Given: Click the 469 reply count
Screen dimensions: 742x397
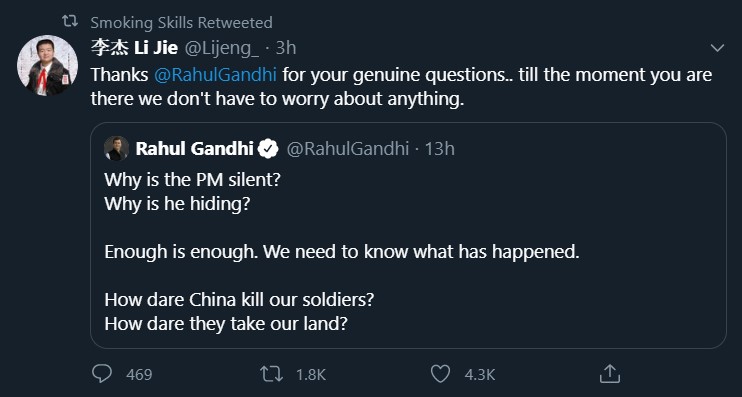Looking at the screenshot, I should [x=139, y=375].
